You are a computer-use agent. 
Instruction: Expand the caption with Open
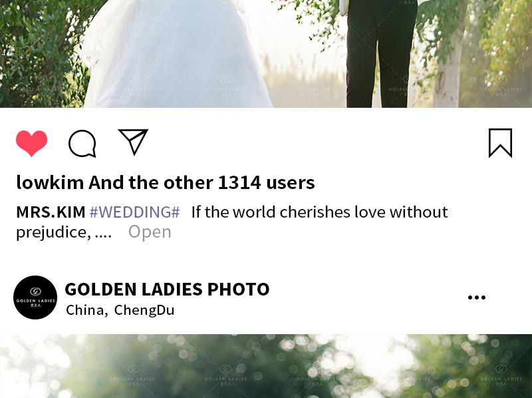[x=150, y=232]
